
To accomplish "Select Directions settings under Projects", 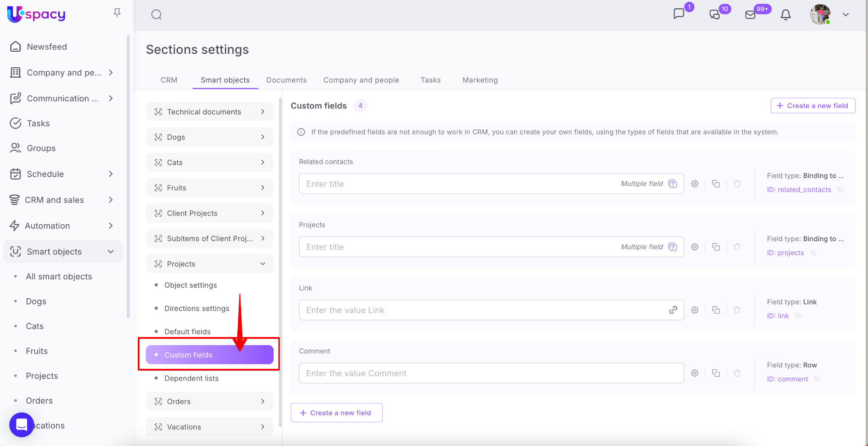I will (x=197, y=309).
